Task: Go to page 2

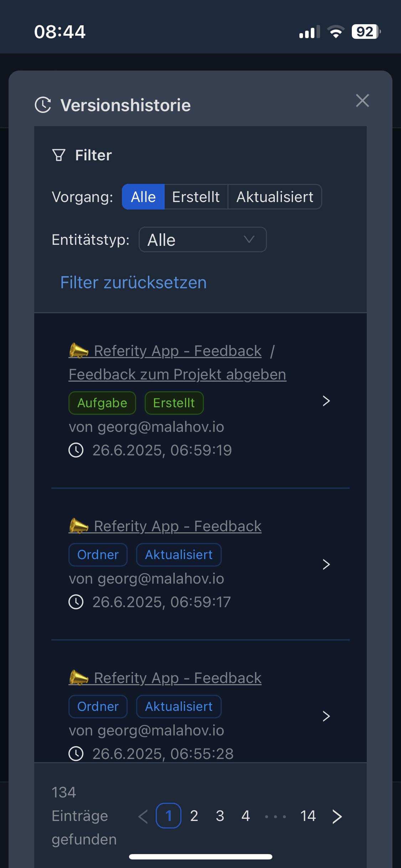Action: point(194,816)
